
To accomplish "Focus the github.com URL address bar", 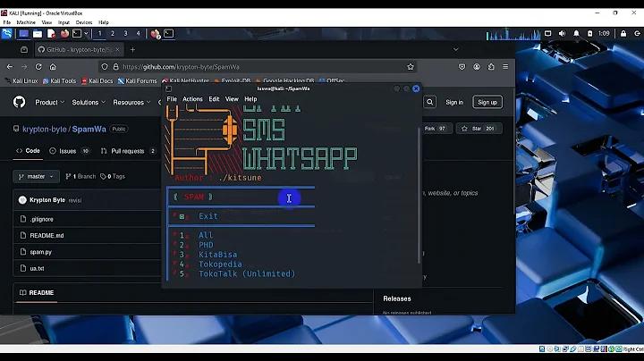I will click(x=258, y=66).
